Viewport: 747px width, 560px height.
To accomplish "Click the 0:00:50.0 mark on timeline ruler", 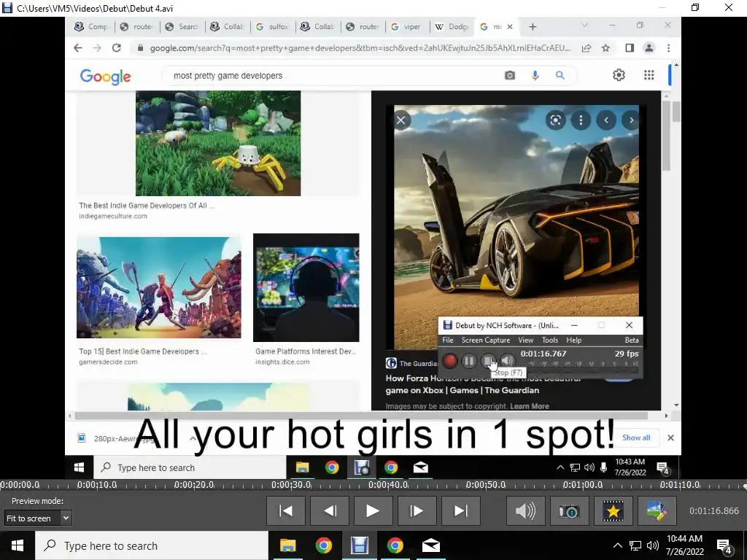I will point(485,485).
